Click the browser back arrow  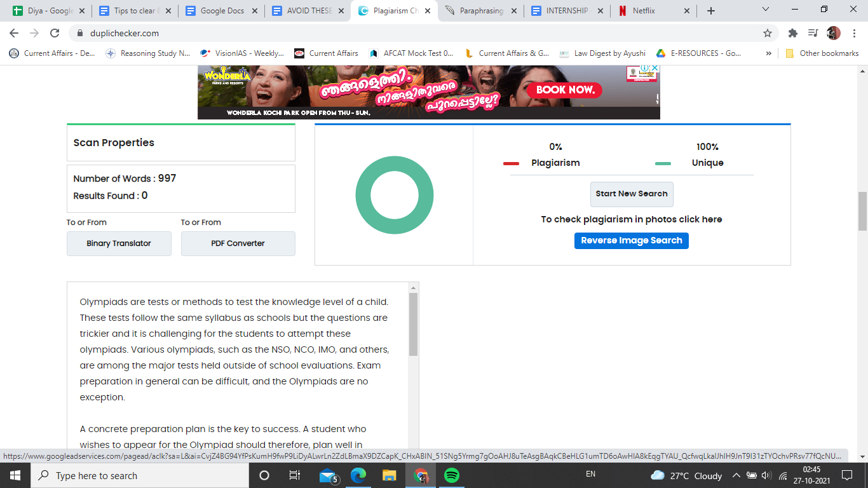click(x=14, y=33)
